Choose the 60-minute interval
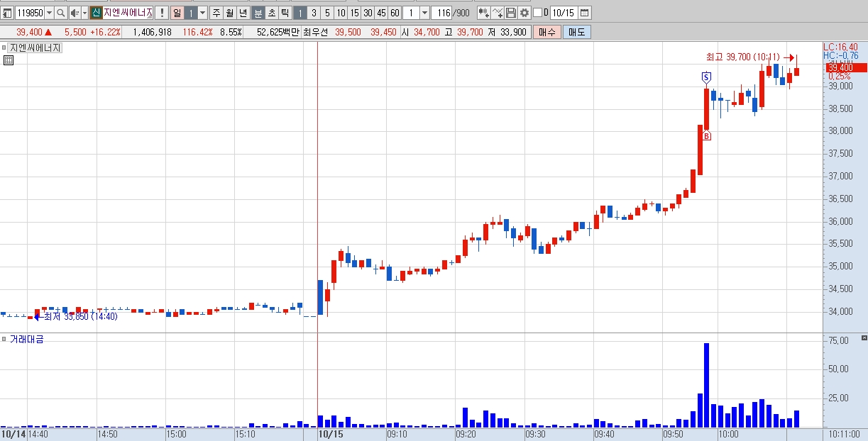Image resolution: width=868 pixels, height=441 pixels. (x=395, y=13)
